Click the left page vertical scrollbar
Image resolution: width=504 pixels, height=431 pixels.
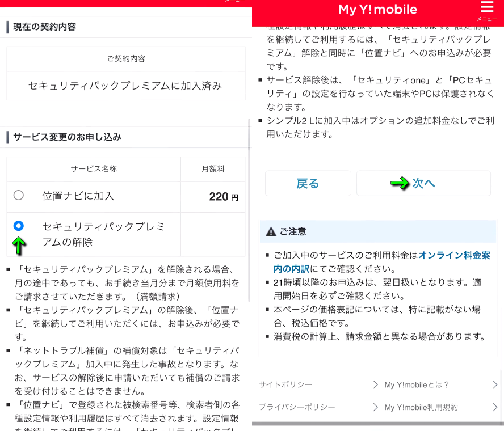click(x=249, y=210)
